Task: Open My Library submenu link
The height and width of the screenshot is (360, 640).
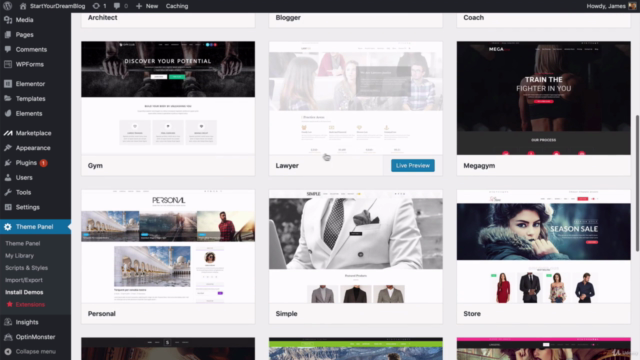Action: [x=19, y=256]
